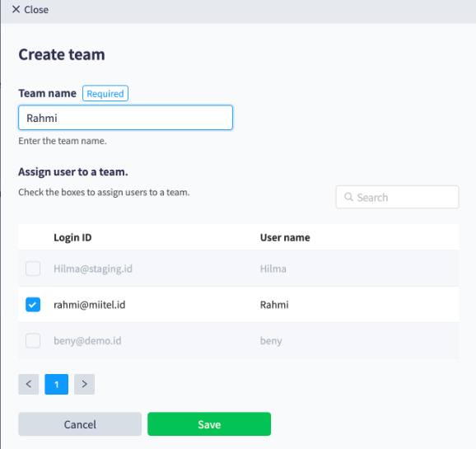Click the Login ID column header
This screenshot has height=449, width=476.
tap(72, 237)
